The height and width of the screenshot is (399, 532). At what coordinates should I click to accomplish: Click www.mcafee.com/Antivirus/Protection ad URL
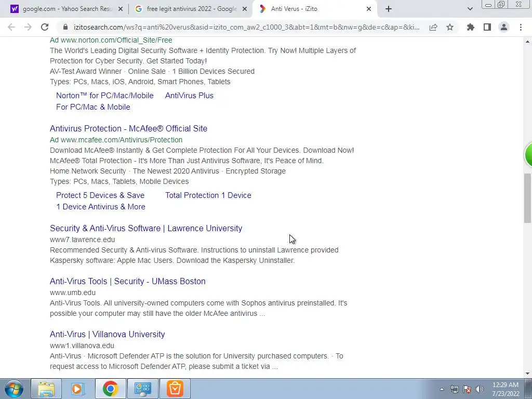(122, 140)
